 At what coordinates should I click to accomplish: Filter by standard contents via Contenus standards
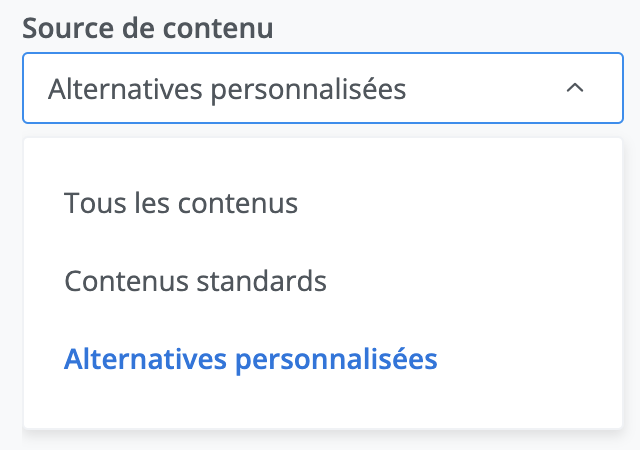195,281
